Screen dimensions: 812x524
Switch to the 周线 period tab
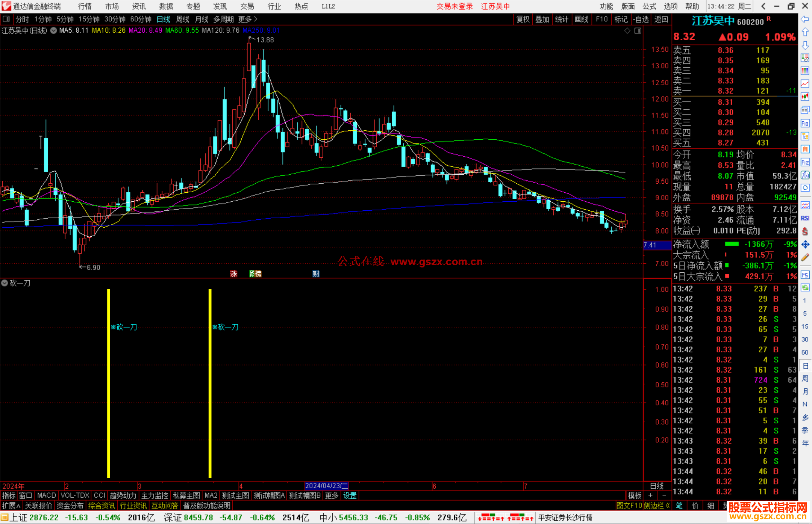pyautogui.click(x=183, y=19)
